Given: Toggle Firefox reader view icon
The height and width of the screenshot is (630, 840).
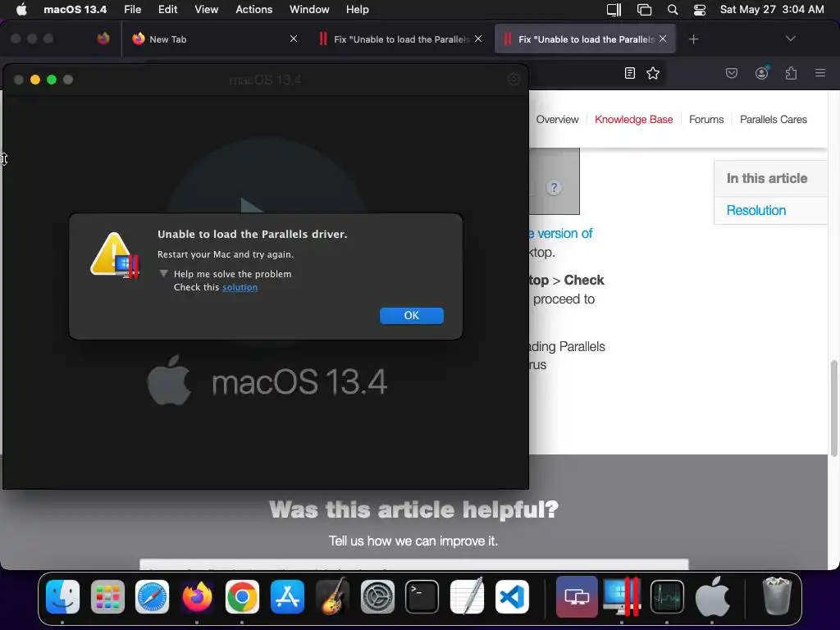Looking at the screenshot, I should coord(630,73).
